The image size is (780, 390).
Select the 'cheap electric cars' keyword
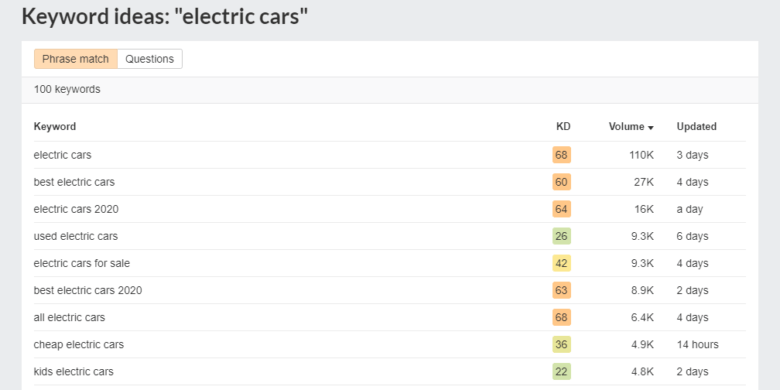pyautogui.click(x=79, y=344)
